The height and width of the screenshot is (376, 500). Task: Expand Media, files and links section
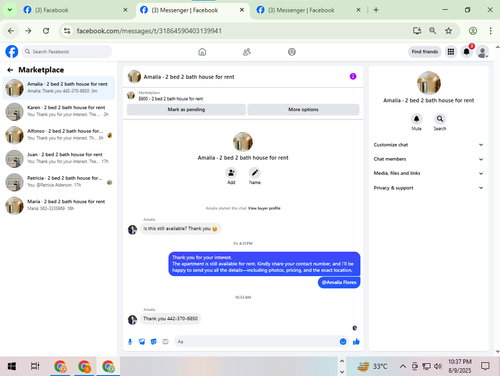[428, 173]
